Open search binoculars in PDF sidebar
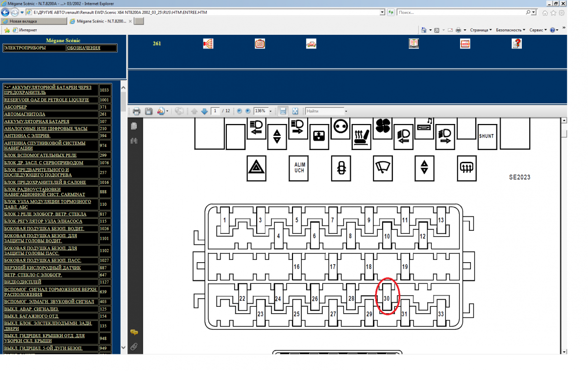The image size is (588, 371). click(x=134, y=141)
